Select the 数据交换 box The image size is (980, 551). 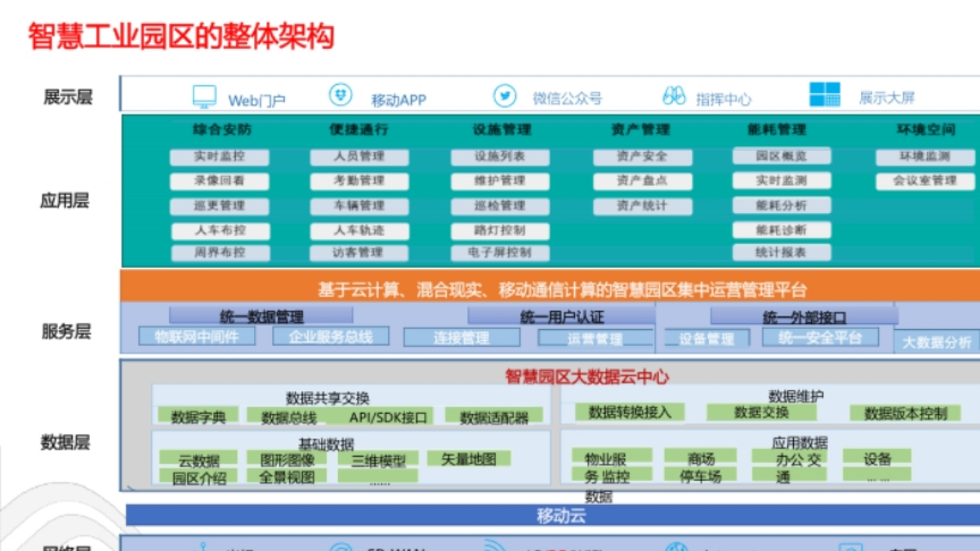(x=761, y=412)
